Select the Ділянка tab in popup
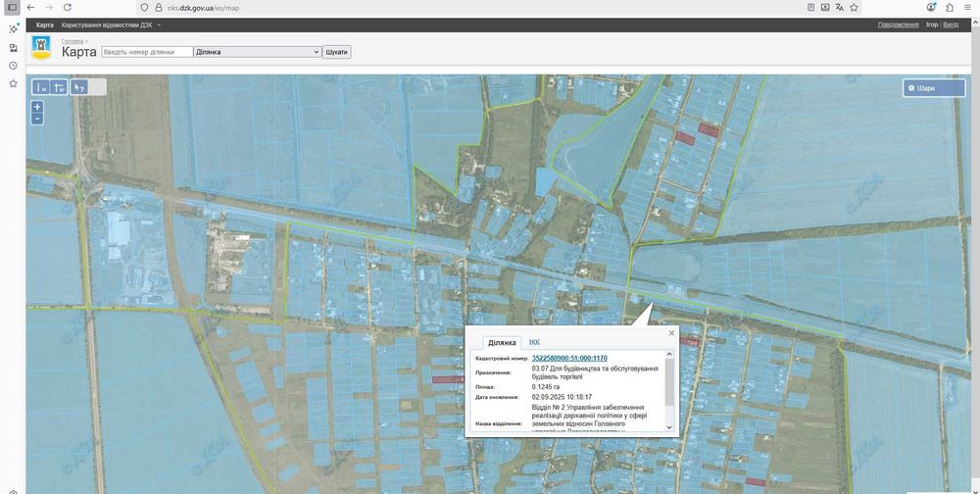980x494 pixels. [502, 343]
